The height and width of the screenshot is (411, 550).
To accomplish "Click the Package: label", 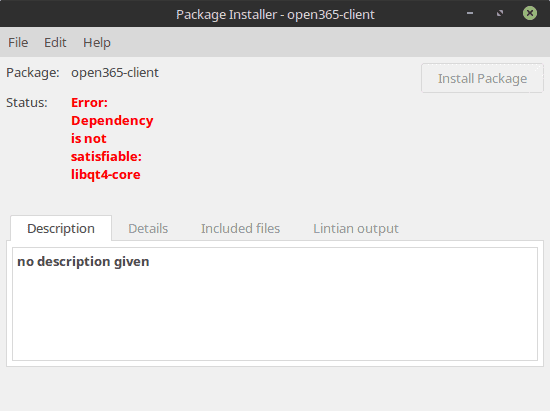I will coord(33,73).
